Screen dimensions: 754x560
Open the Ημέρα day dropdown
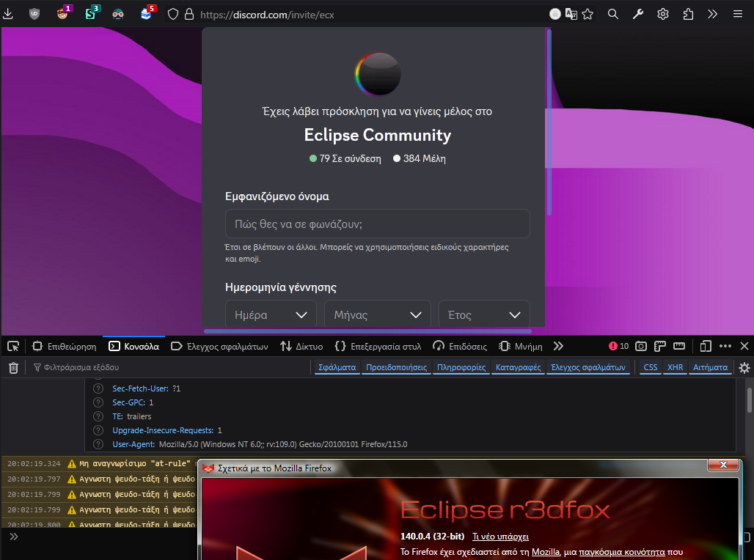pyautogui.click(x=271, y=315)
